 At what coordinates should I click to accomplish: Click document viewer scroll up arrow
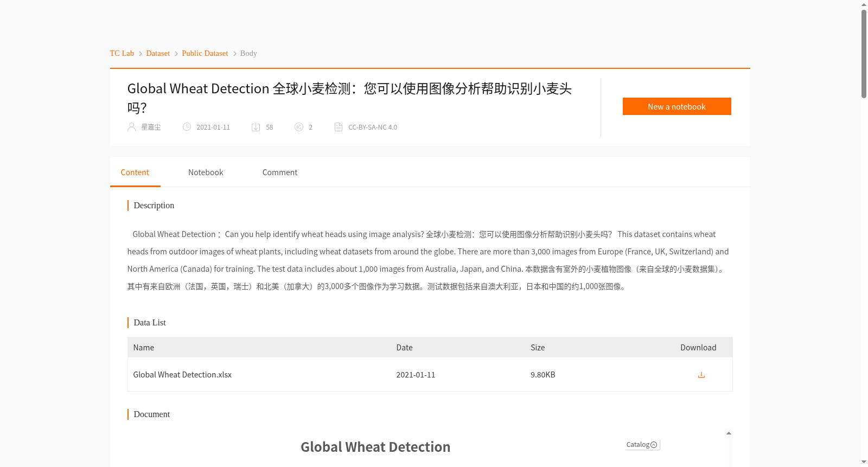(x=729, y=433)
